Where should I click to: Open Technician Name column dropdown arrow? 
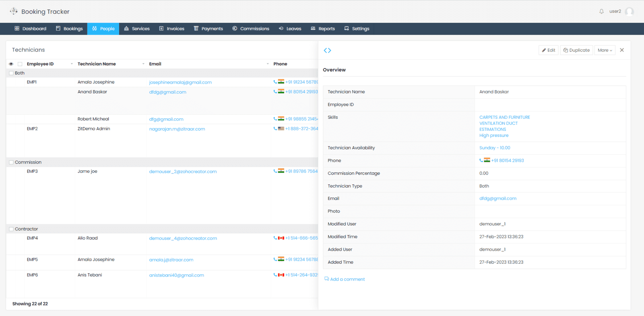tap(143, 64)
